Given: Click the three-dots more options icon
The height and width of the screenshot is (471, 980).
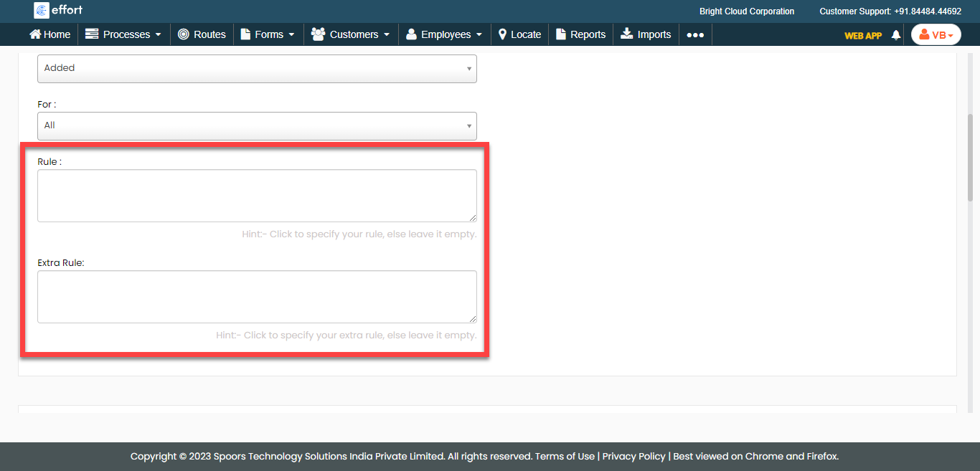Looking at the screenshot, I should coord(694,34).
